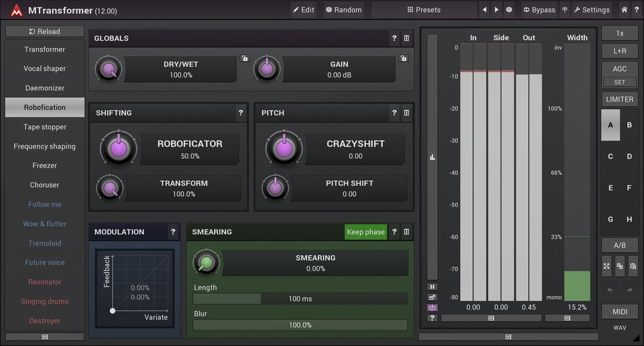Open the L+R channel mode selector
Viewport: 644px width, 346px height.
620,51
